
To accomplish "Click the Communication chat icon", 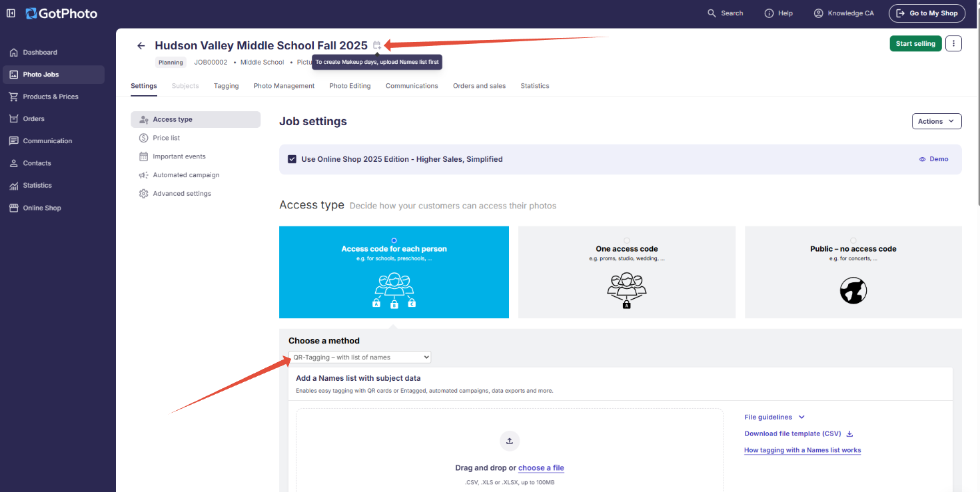I will coord(13,141).
